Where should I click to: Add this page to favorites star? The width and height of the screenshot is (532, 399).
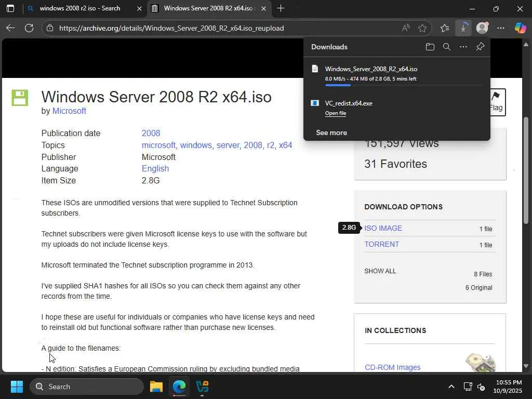point(422,28)
